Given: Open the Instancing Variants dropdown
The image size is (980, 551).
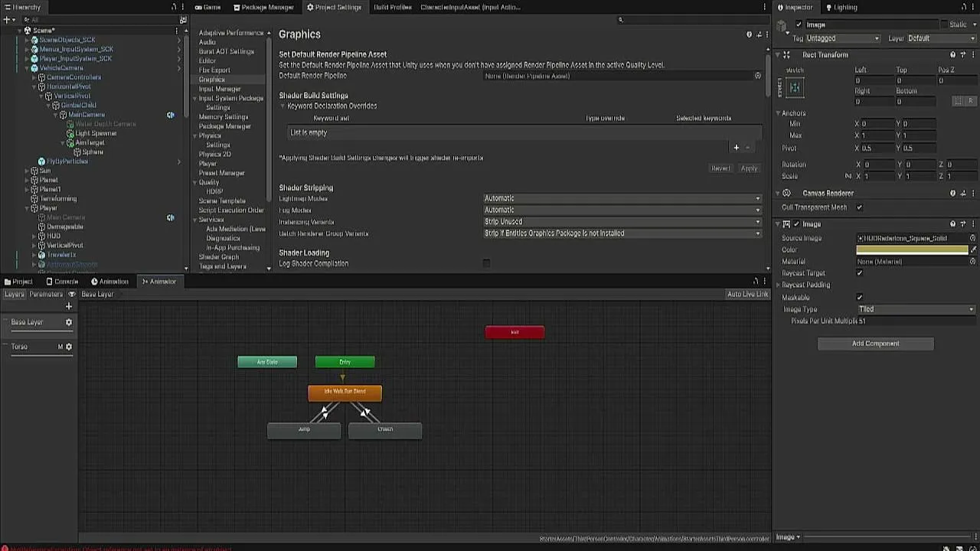Looking at the screenshot, I should (x=622, y=222).
